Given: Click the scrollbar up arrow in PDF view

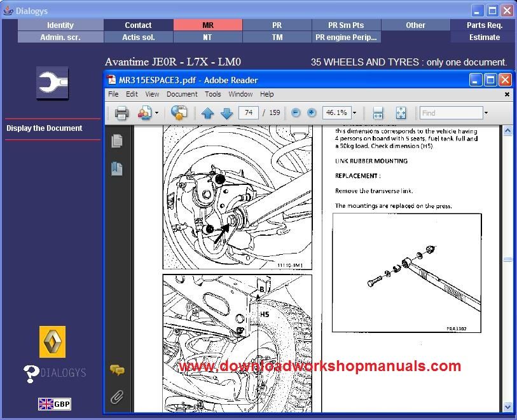Looking at the screenshot, I should [507, 131].
